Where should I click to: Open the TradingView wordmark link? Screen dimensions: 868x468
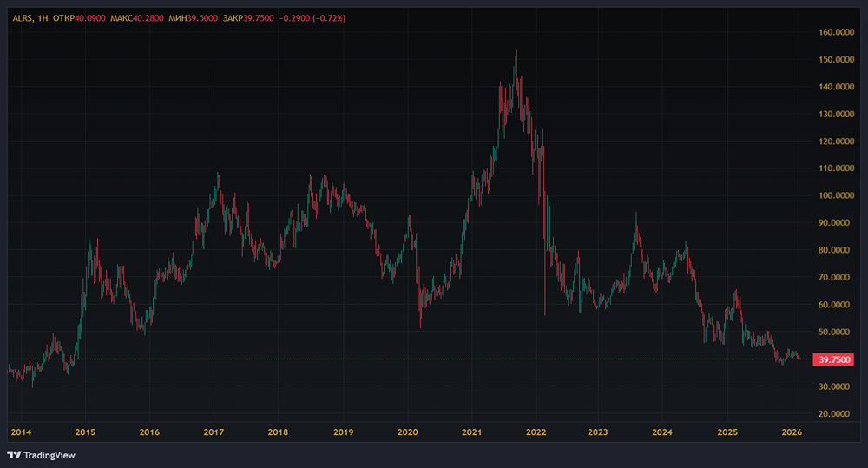tap(49, 455)
